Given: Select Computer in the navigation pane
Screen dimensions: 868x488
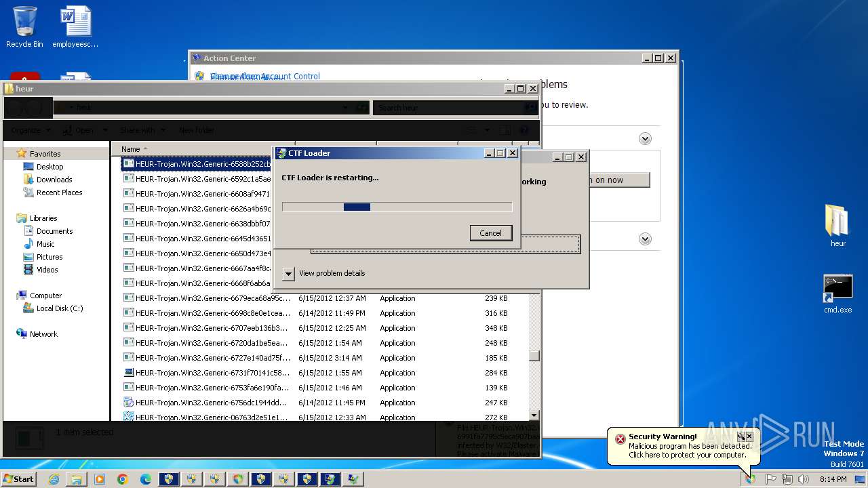Looking at the screenshot, I should [45, 296].
